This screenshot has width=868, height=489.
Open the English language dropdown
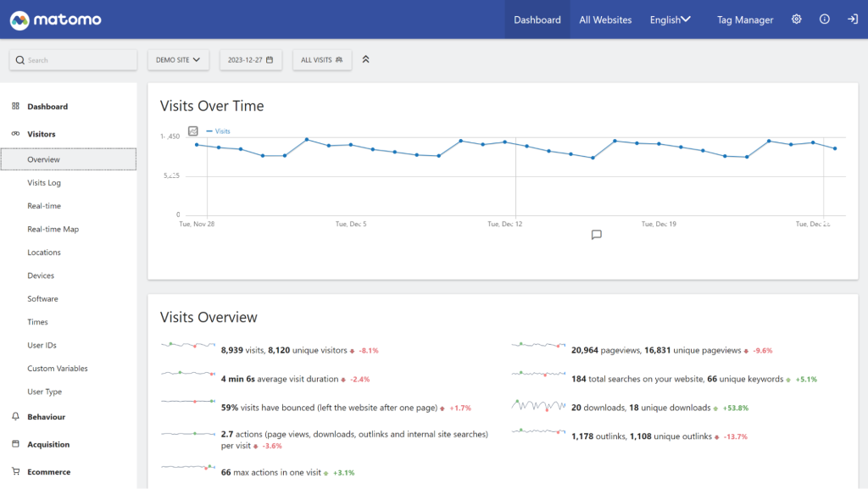[670, 19]
